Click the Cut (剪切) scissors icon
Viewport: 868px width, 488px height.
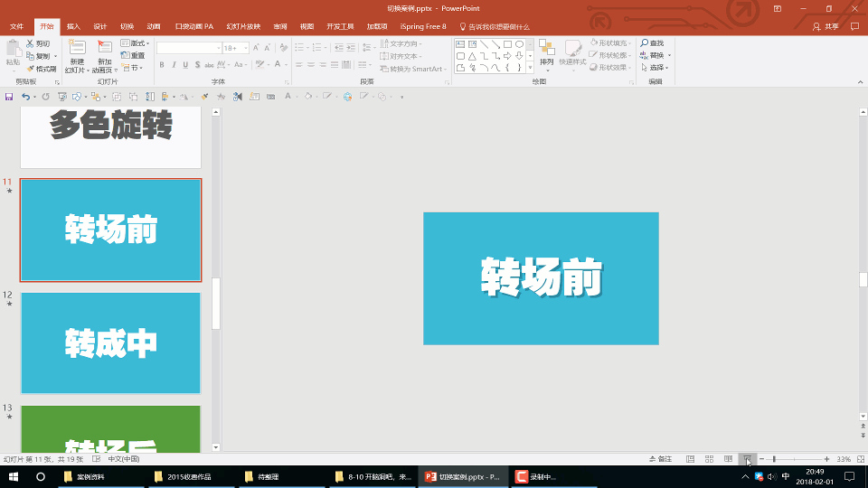[x=38, y=43]
